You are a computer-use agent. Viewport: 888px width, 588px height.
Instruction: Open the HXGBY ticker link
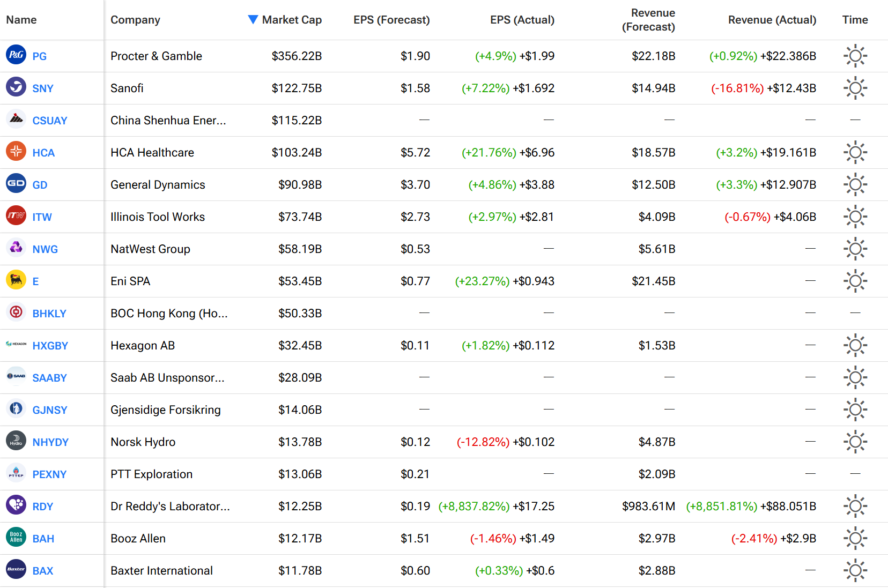[x=50, y=346]
